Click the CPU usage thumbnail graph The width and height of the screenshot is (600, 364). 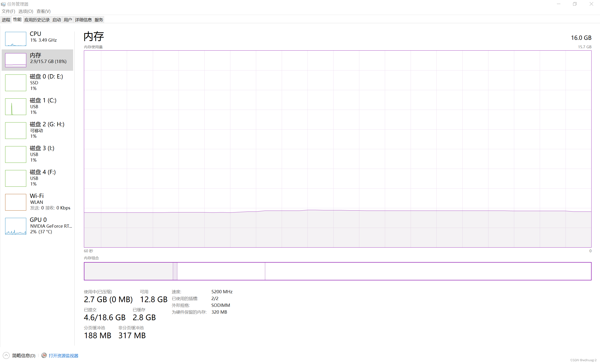(x=15, y=39)
